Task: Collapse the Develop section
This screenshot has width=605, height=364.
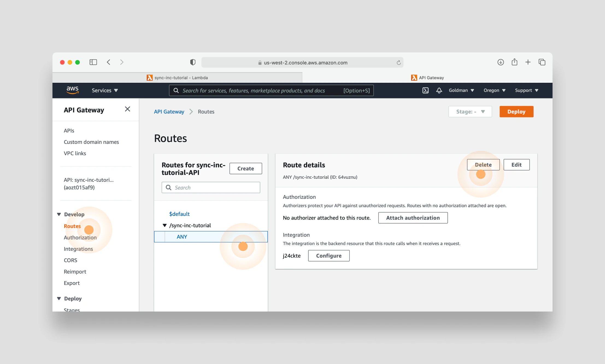Action: point(59,215)
